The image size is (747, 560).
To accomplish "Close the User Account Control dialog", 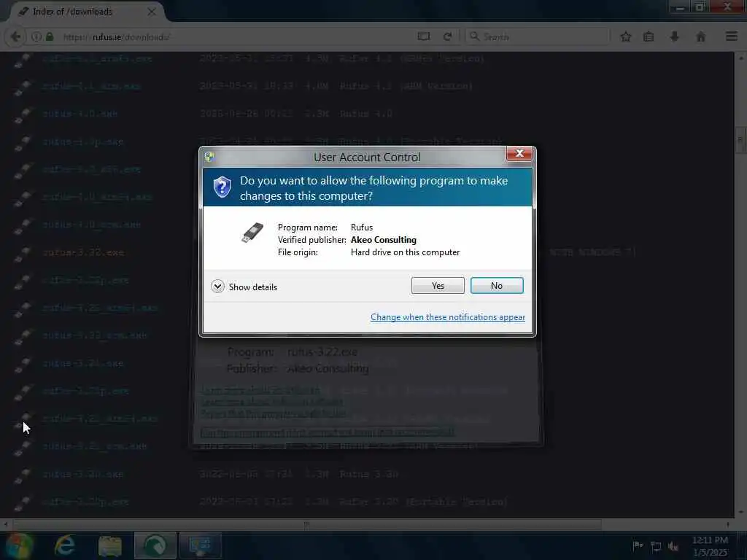I will 519,153.
